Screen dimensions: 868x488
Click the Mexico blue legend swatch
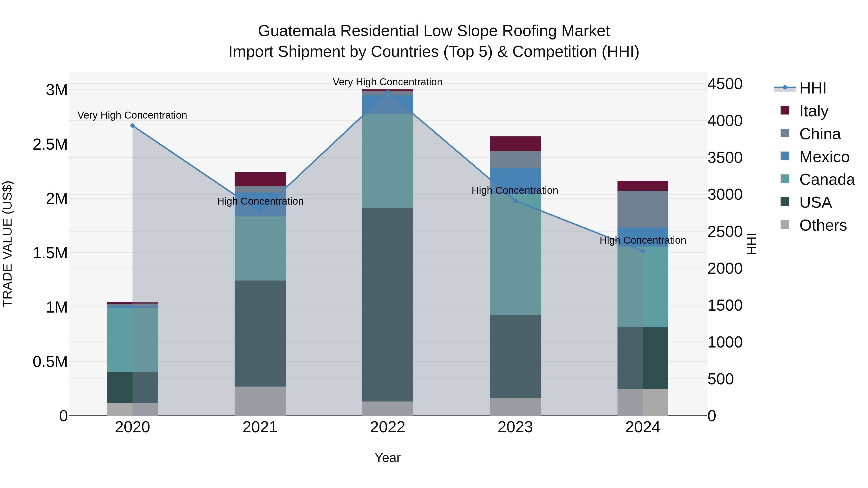[x=785, y=156]
